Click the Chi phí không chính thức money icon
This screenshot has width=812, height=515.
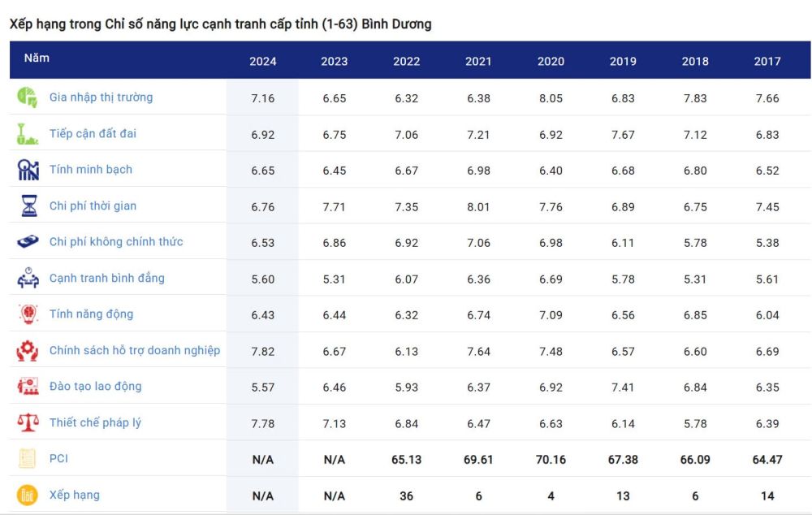[x=28, y=241]
